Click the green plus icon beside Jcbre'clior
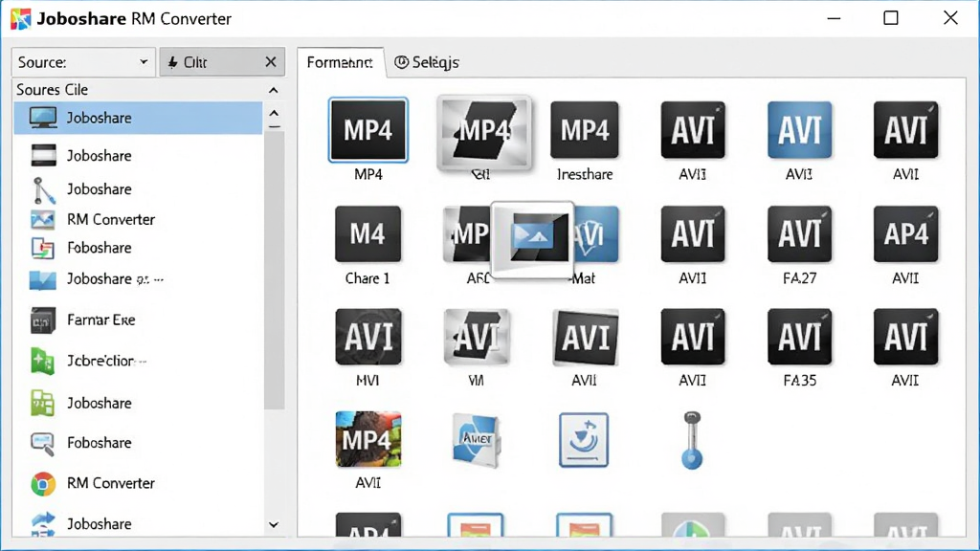Screen dimensions: 980x551 (42, 361)
